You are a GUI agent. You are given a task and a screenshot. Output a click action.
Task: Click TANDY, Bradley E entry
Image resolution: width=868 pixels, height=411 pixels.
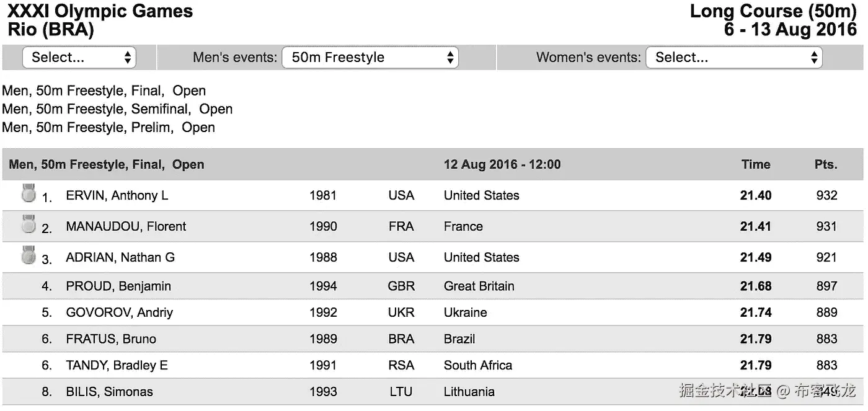(117, 366)
